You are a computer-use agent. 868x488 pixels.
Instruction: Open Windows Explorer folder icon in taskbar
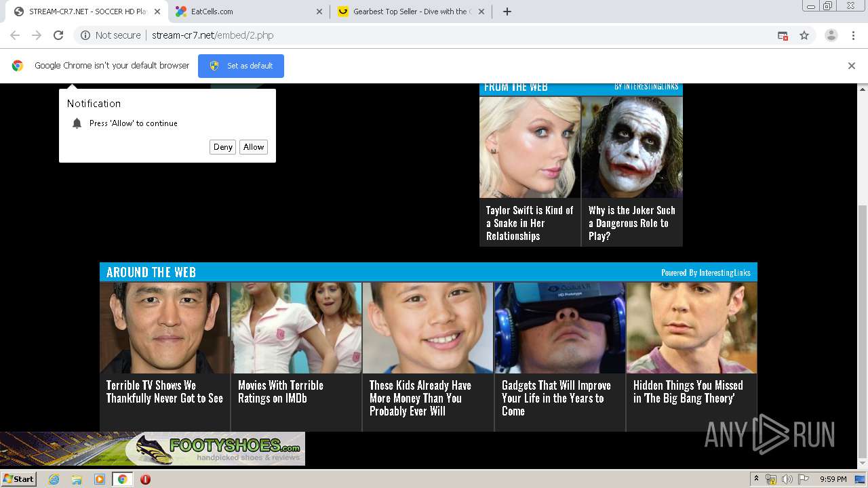77,479
